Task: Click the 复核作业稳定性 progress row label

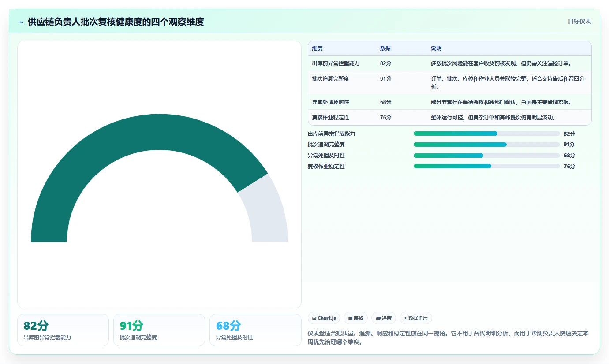Action: coord(326,167)
